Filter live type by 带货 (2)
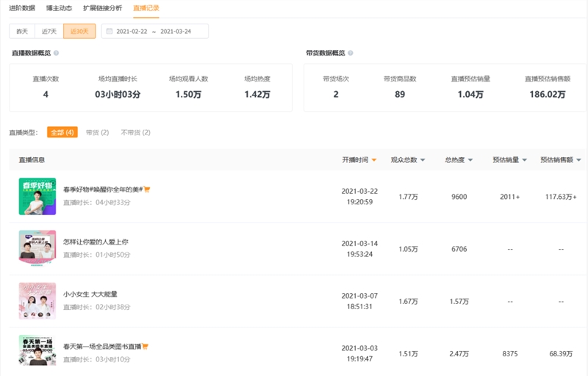Viewport: 588px width, 376px height. (x=97, y=132)
